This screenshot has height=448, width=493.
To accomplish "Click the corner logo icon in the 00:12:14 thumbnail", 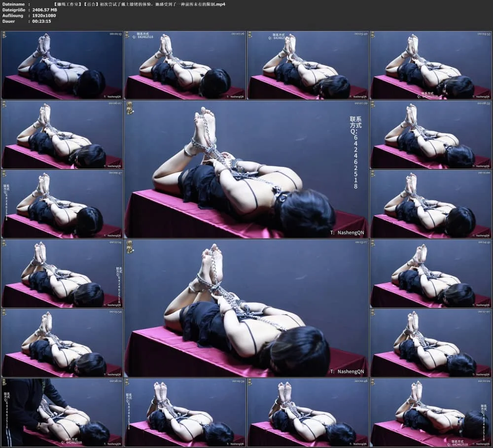I will (x=4, y=243).
